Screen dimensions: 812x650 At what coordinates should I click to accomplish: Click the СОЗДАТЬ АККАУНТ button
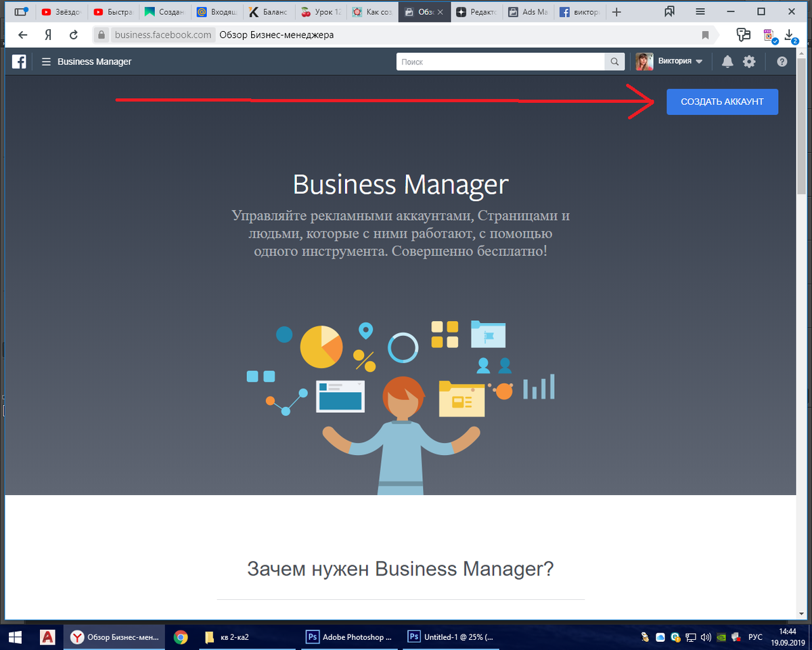click(722, 102)
